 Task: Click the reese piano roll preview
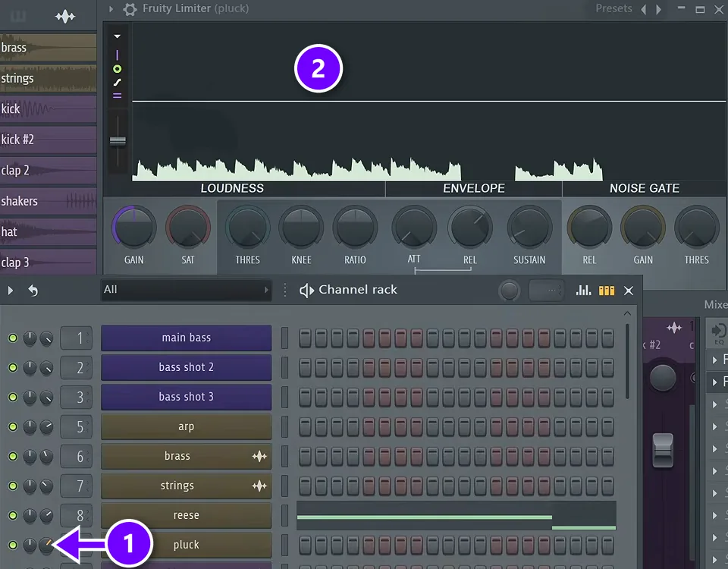pyautogui.click(x=457, y=515)
